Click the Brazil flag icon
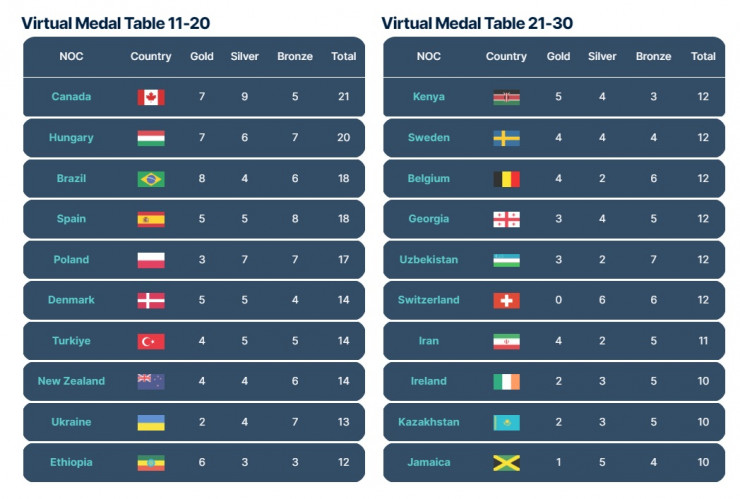This screenshot has height=499, width=740. click(151, 179)
